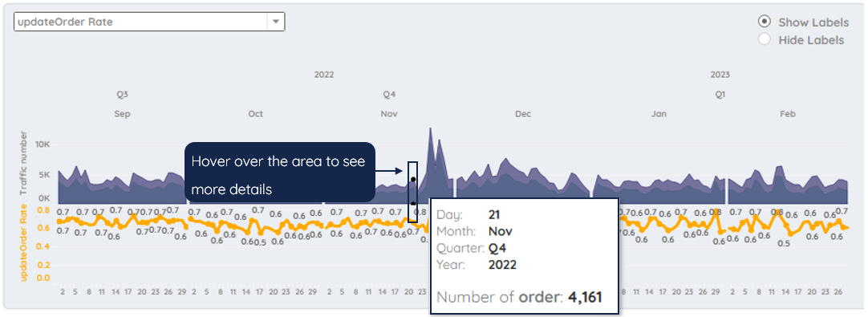Click the Hide Labels text label
This screenshot has height=317, width=868.
coord(811,40)
